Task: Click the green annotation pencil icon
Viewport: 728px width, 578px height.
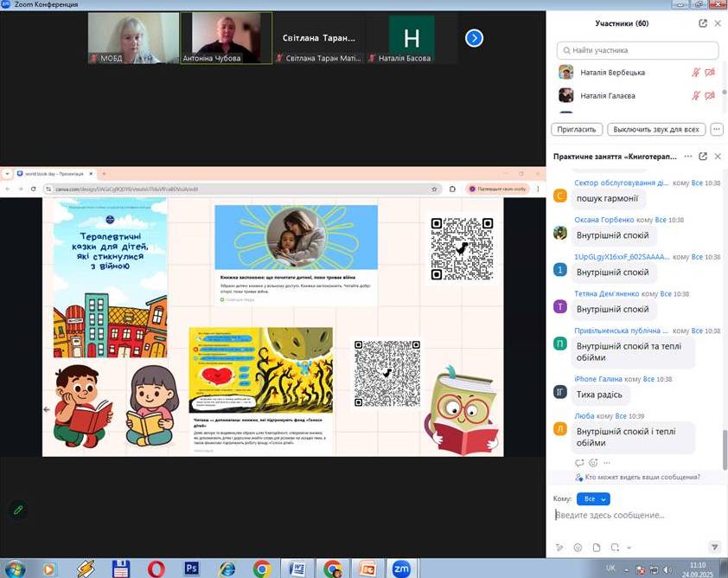Action: click(18, 510)
